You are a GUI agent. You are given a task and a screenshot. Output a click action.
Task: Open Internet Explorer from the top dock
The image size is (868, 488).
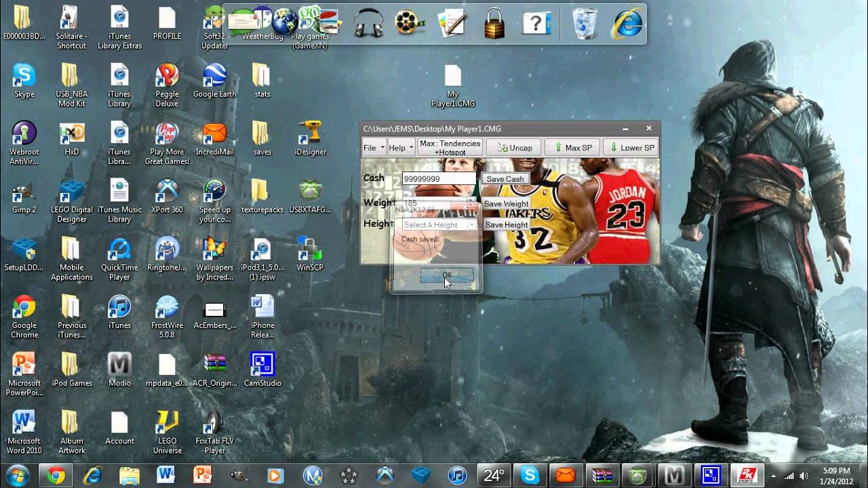click(628, 22)
